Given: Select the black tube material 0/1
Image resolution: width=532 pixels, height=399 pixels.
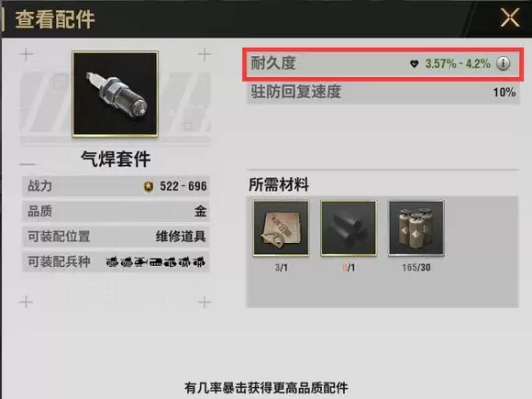Looking at the screenshot, I should (349, 227).
